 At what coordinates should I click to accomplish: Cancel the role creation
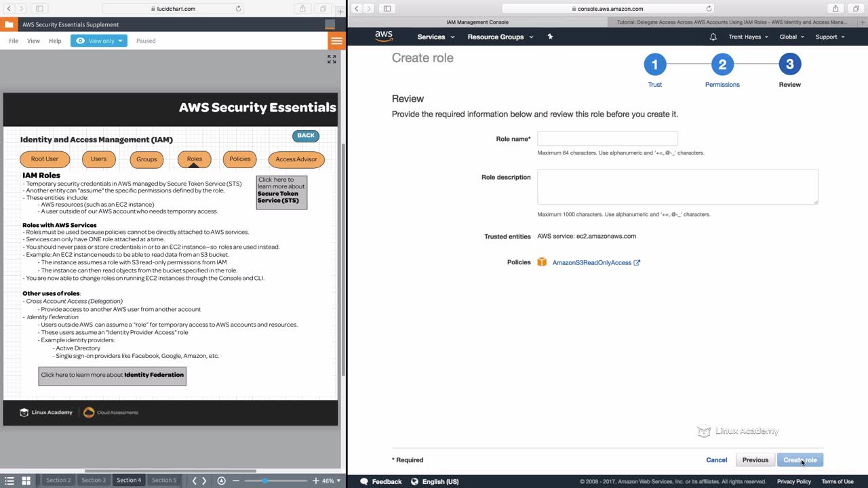point(716,460)
